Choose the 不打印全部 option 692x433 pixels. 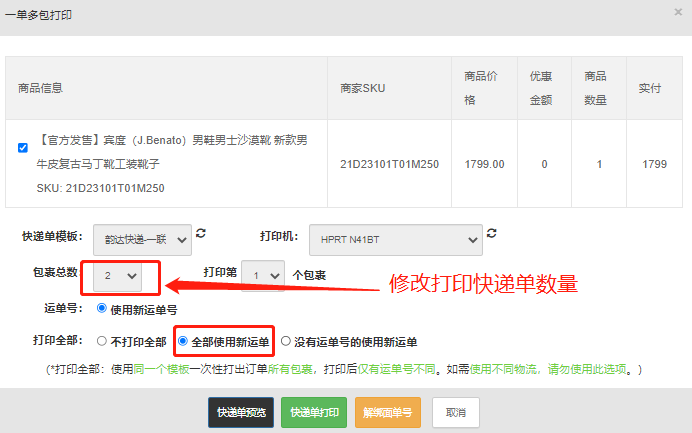(101, 342)
